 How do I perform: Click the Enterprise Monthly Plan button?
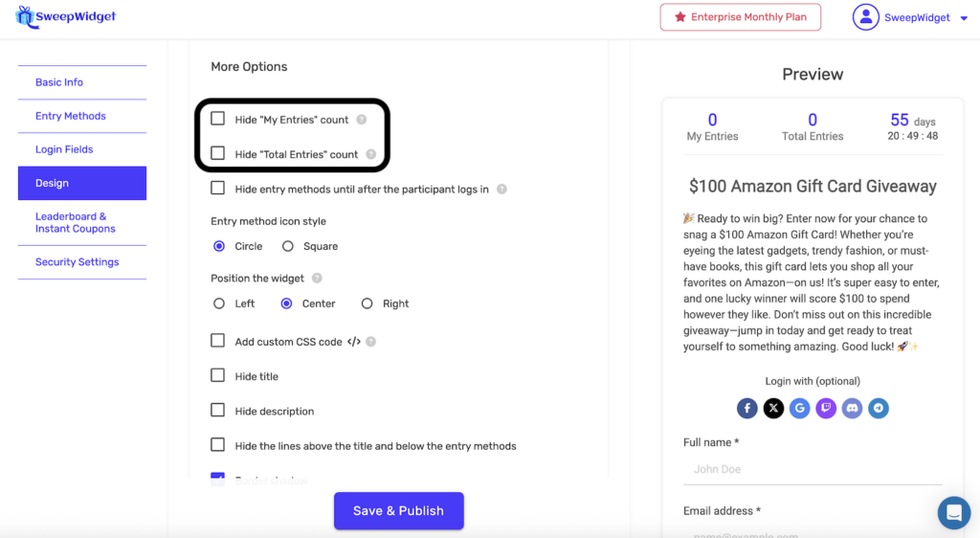(x=740, y=17)
